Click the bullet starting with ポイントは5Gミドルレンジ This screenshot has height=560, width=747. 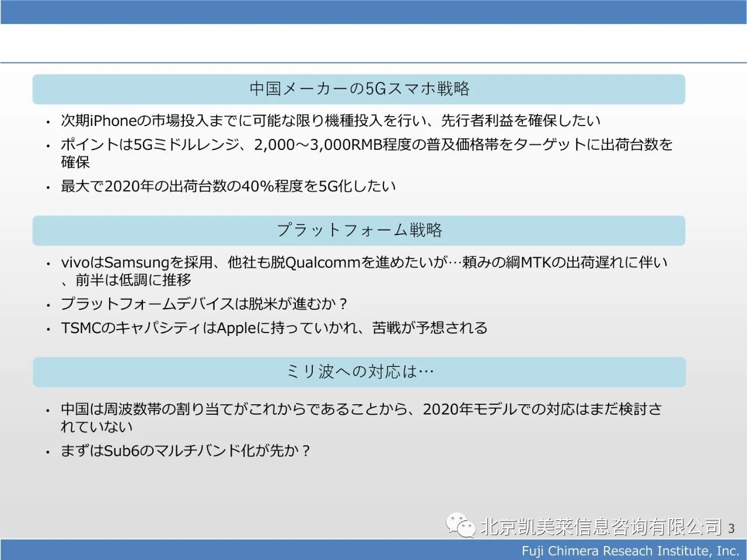tap(367, 153)
